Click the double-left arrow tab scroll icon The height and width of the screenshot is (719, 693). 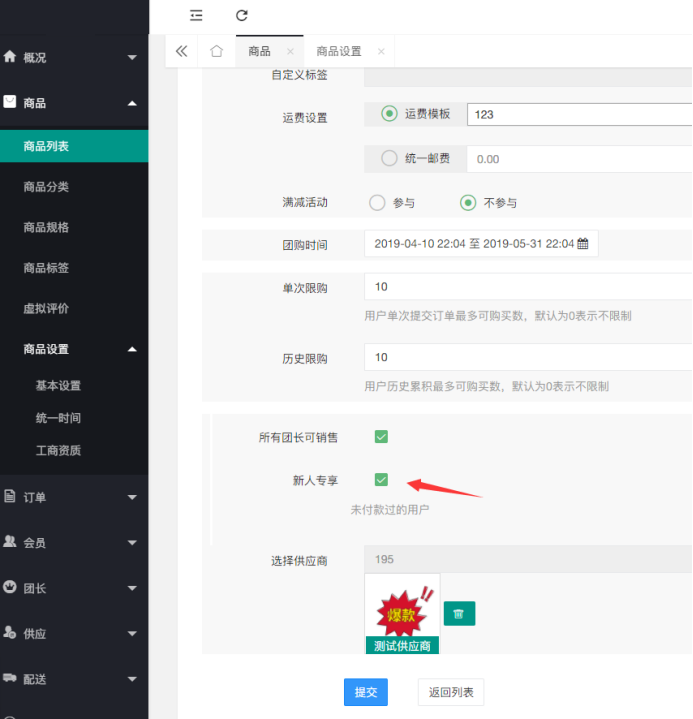coord(181,51)
